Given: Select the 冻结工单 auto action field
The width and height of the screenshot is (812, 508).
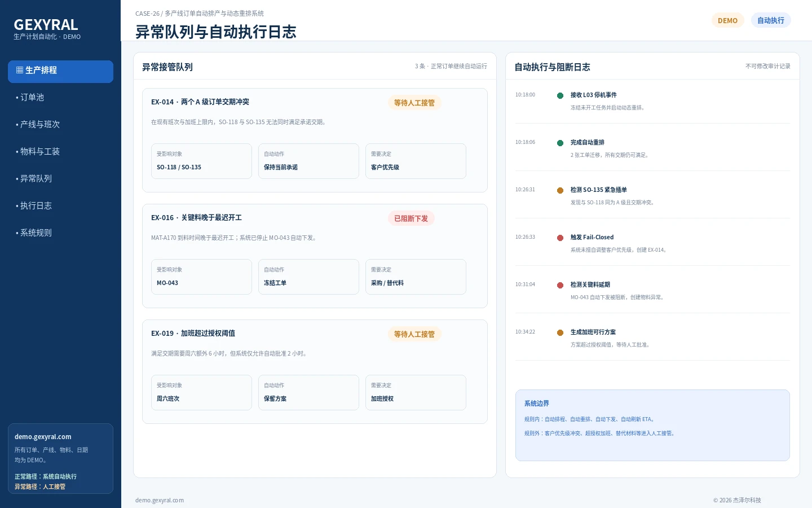Looking at the screenshot, I should pos(308,277).
